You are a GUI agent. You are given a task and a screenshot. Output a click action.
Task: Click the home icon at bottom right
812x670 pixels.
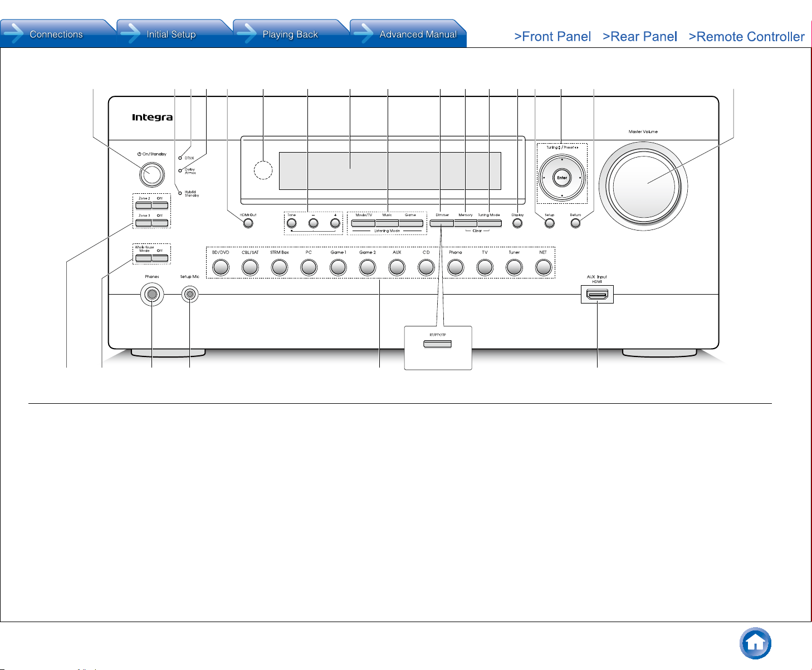[755, 643]
